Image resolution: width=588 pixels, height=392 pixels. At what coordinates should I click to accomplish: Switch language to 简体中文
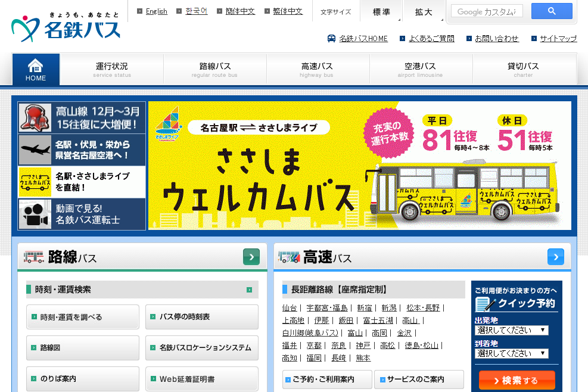pos(240,11)
